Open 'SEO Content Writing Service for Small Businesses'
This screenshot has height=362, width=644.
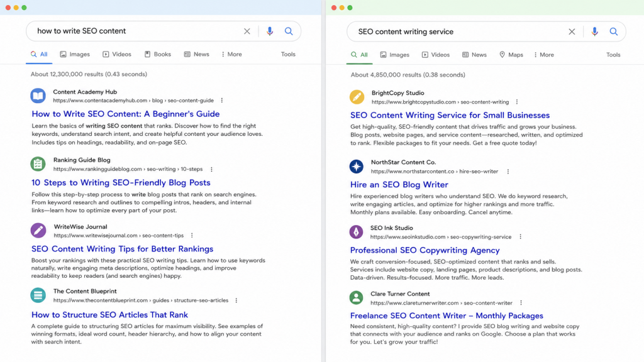(450, 115)
